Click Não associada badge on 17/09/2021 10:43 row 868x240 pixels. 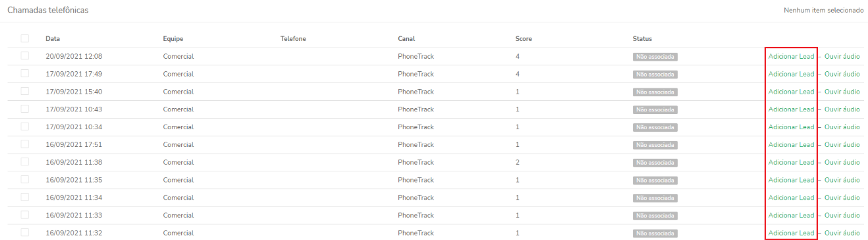(655, 109)
